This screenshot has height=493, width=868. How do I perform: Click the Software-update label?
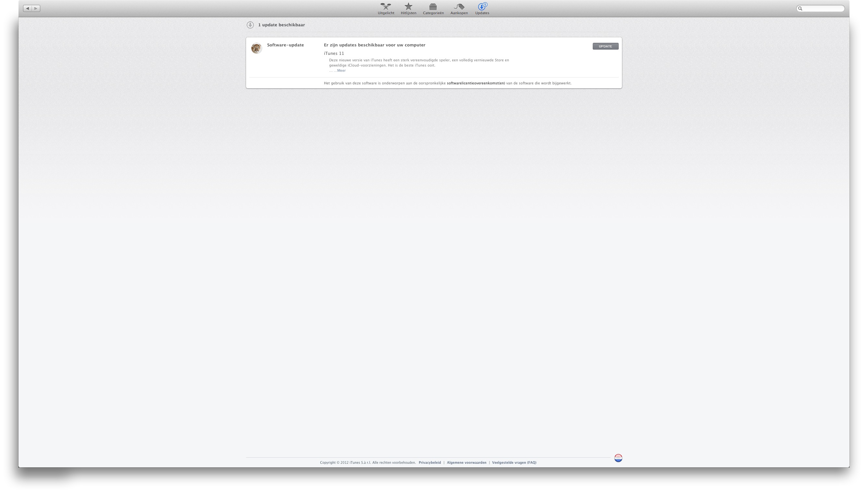pyautogui.click(x=285, y=45)
